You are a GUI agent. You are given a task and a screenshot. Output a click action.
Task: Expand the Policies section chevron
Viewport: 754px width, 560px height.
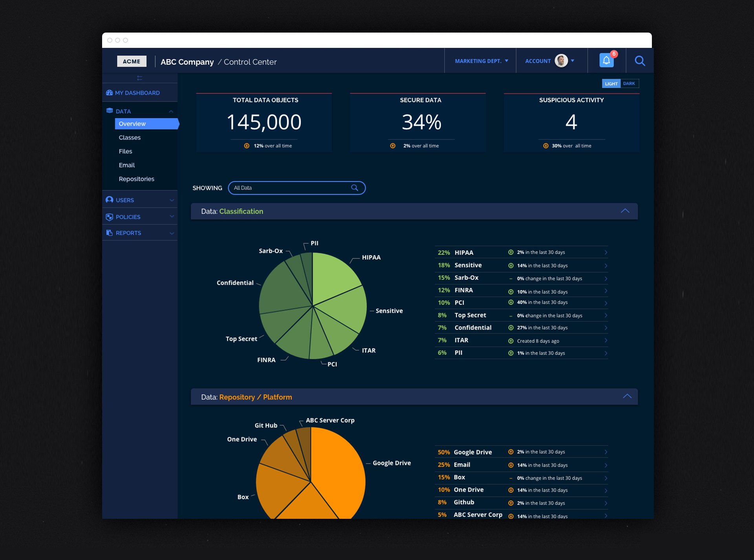point(172,216)
